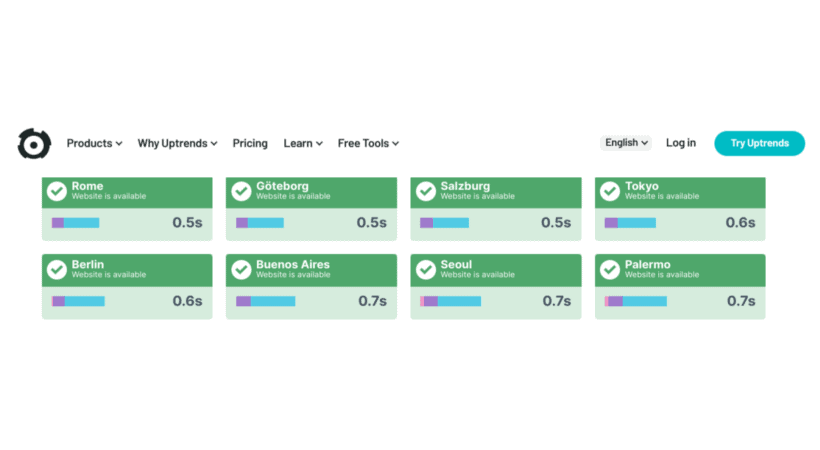Click the Palermo checkmark status icon

pos(610,269)
